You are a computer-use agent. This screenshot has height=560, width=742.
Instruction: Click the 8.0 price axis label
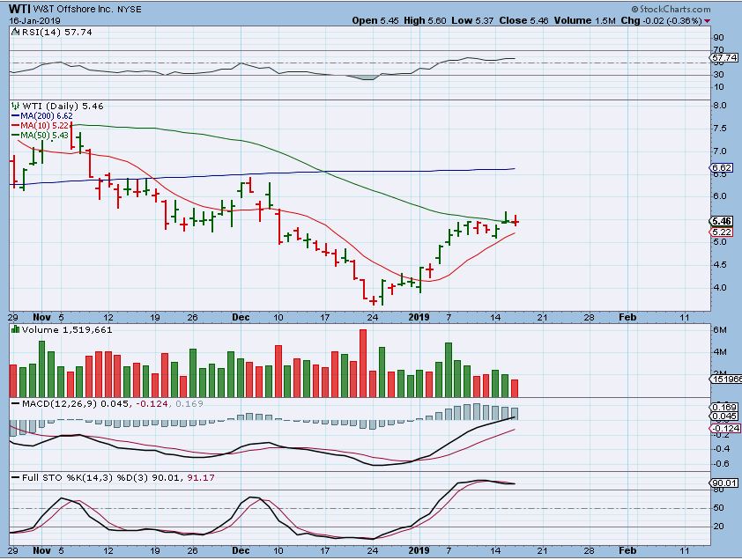point(720,106)
